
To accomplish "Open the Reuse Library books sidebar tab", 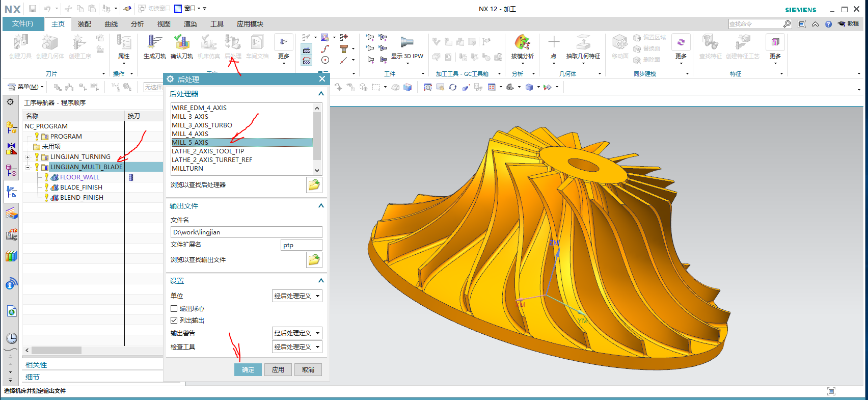I will (11, 256).
